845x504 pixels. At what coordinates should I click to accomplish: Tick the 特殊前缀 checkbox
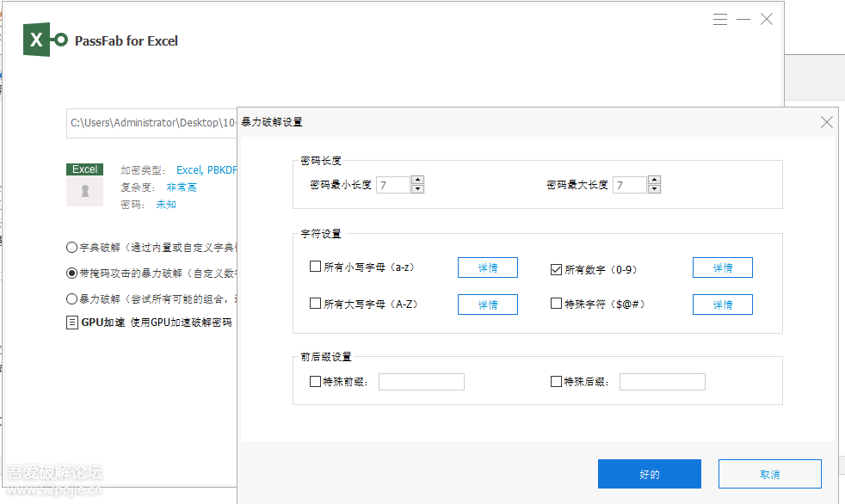[315, 381]
